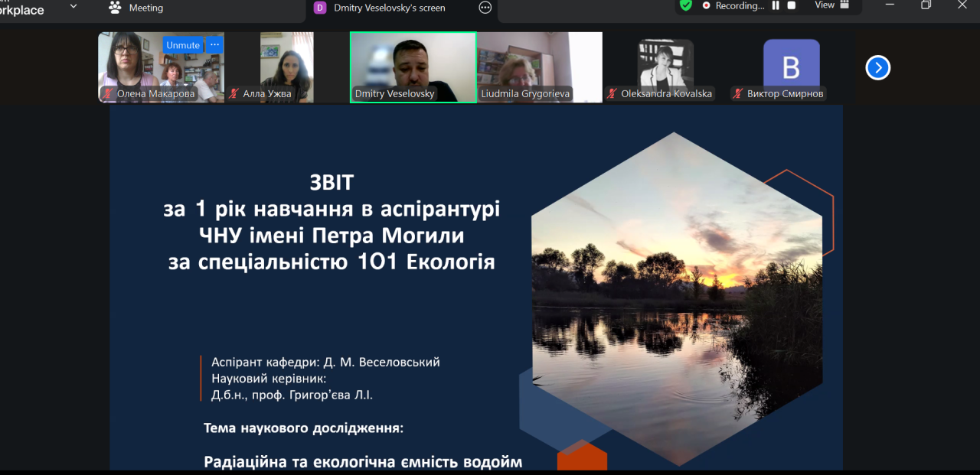Click slide line ЧНУ імені Петра Могили

tap(332, 236)
